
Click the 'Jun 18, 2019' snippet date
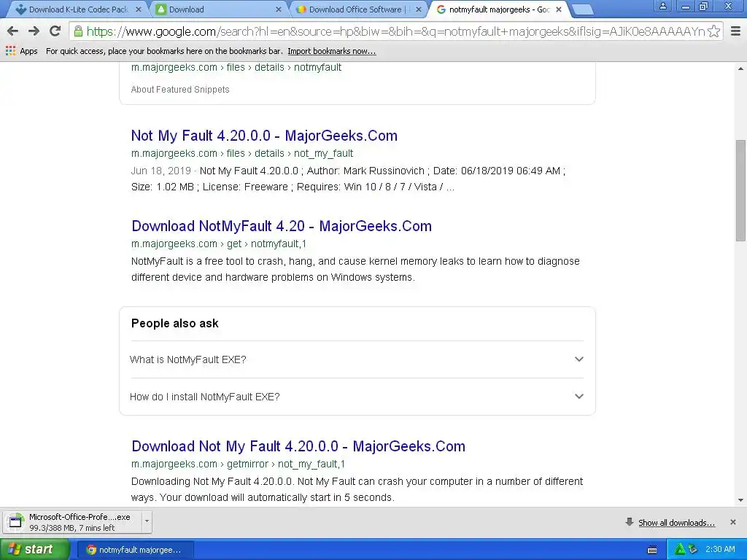pos(160,171)
